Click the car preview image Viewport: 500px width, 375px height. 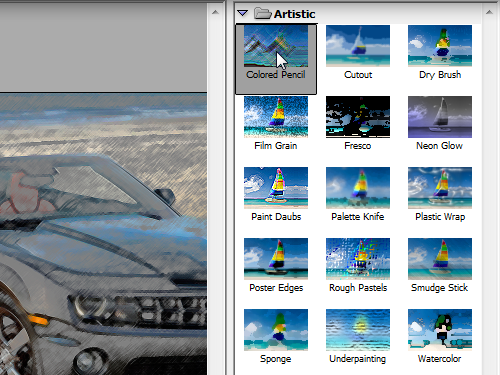click(103, 234)
